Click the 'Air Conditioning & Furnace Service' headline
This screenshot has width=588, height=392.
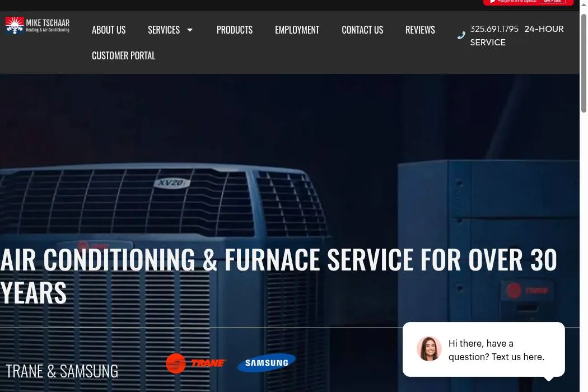click(x=278, y=276)
